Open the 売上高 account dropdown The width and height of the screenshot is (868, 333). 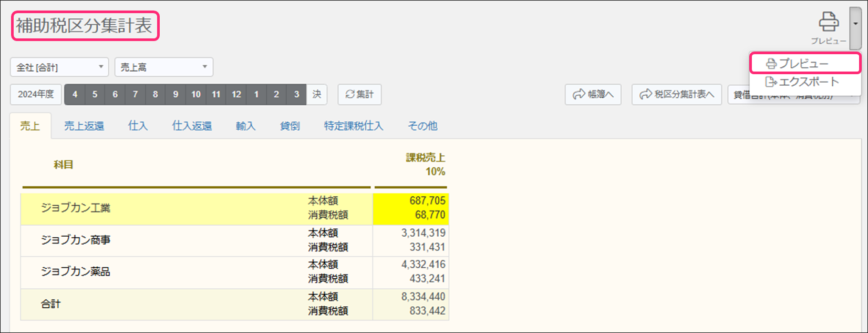click(x=164, y=67)
